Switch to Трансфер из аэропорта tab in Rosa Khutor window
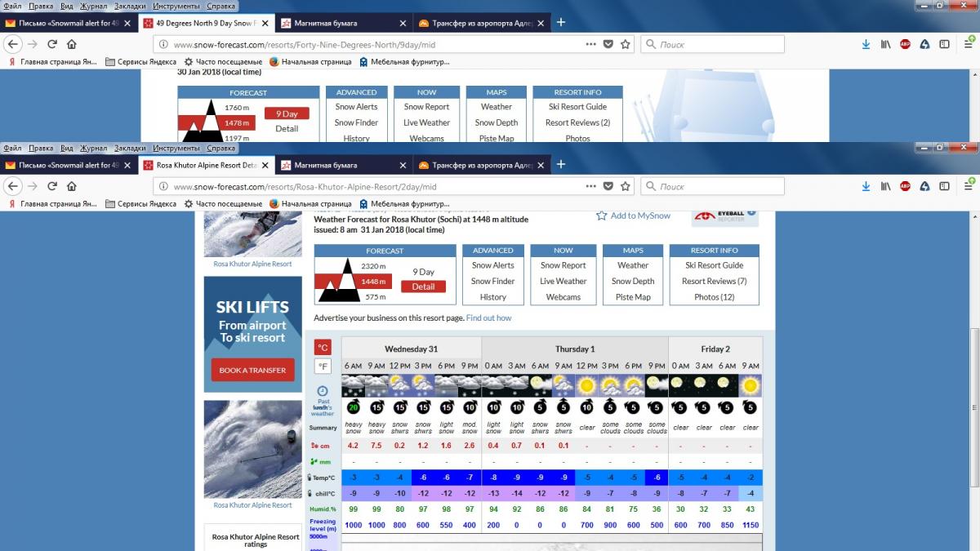This screenshot has height=551, width=980. tap(481, 165)
